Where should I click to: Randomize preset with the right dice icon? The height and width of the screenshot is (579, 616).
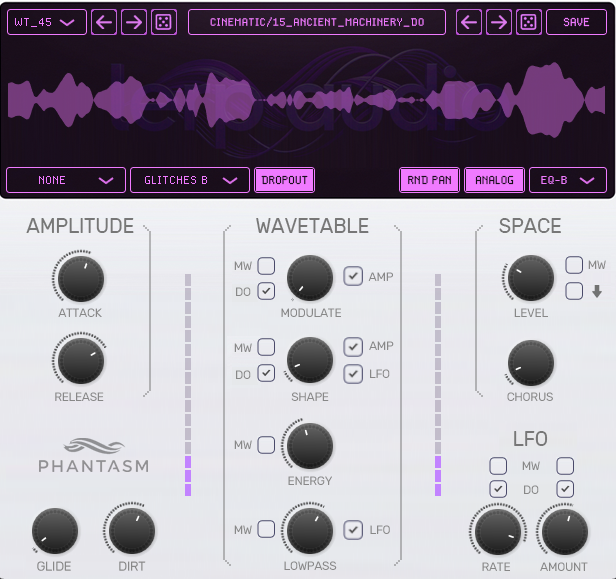[x=529, y=22]
